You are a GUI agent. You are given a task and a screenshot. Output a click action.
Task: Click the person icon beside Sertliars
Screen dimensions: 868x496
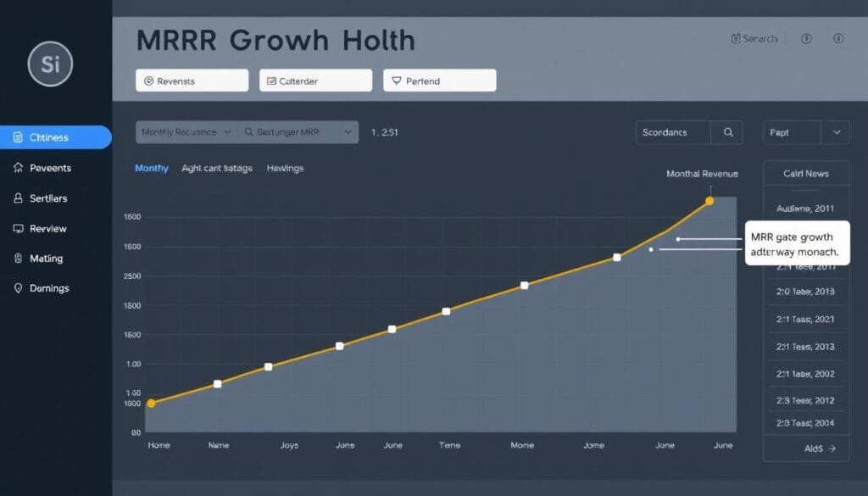(x=19, y=198)
